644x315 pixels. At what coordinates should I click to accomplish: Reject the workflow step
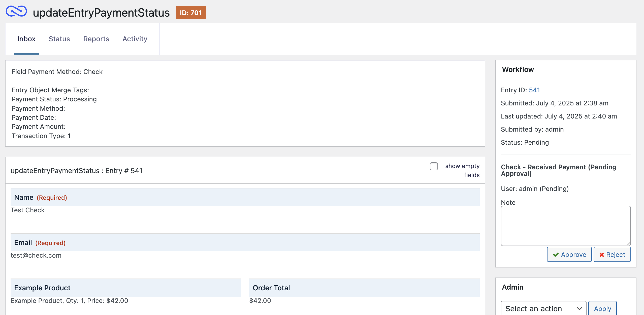pos(612,255)
